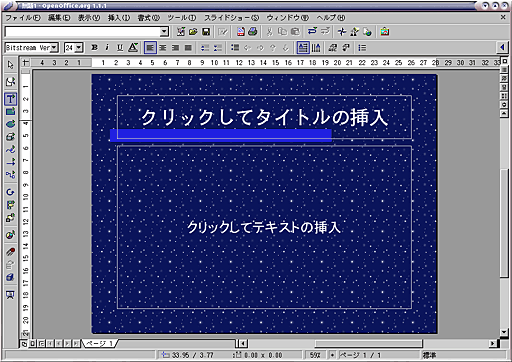Collapse the object bar with arrow
Viewport: 512px width, 362px height.
pyautogui.click(x=502, y=48)
